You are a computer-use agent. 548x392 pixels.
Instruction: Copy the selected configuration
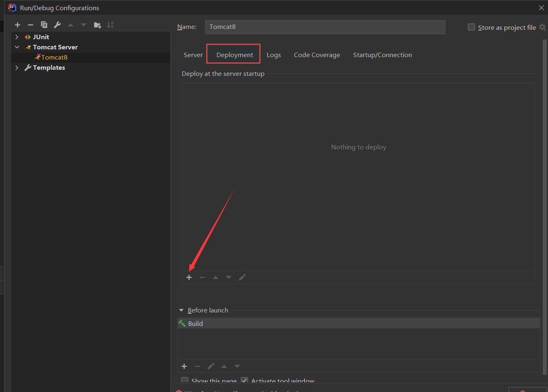click(x=44, y=25)
